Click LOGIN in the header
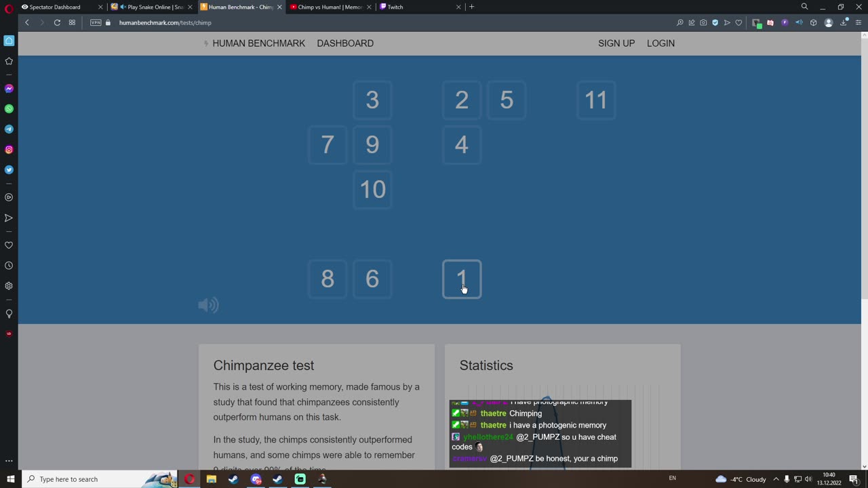This screenshot has height=488, width=868. coord(660,43)
